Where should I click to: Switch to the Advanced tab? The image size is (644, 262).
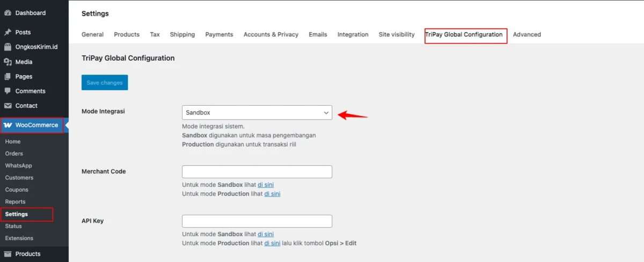(x=527, y=34)
